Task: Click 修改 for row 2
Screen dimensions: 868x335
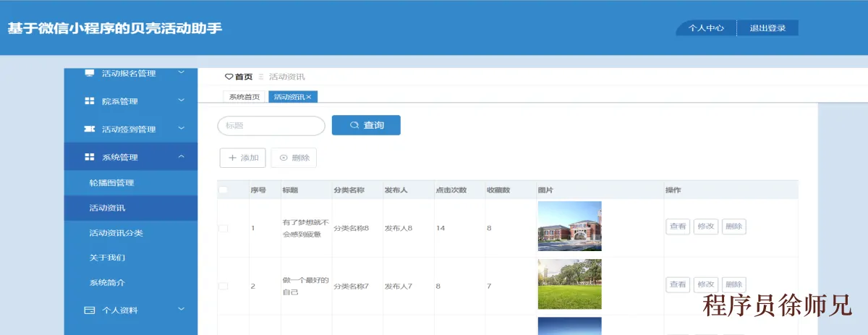Action: pos(705,284)
